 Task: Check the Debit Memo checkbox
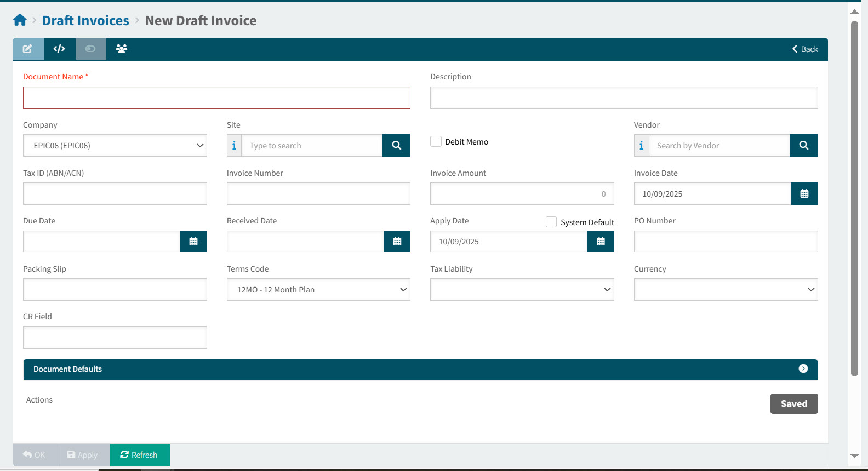(436, 142)
